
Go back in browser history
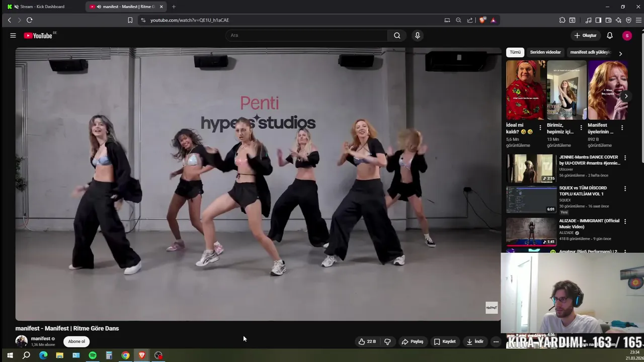pyautogui.click(x=9, y=20)
